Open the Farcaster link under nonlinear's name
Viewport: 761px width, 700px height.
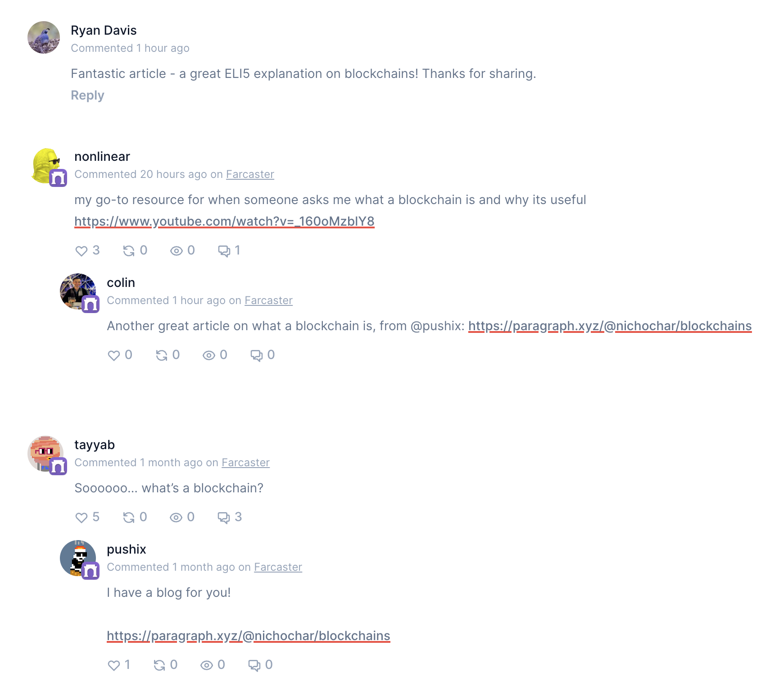point(250,174)
